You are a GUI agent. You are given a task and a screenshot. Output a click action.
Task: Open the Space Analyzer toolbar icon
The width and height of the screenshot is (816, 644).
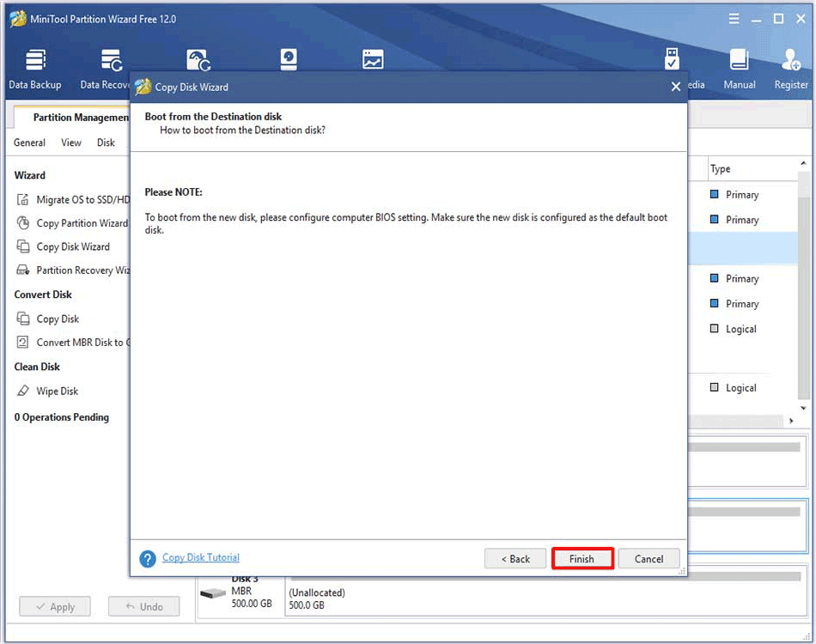(373, 60)
